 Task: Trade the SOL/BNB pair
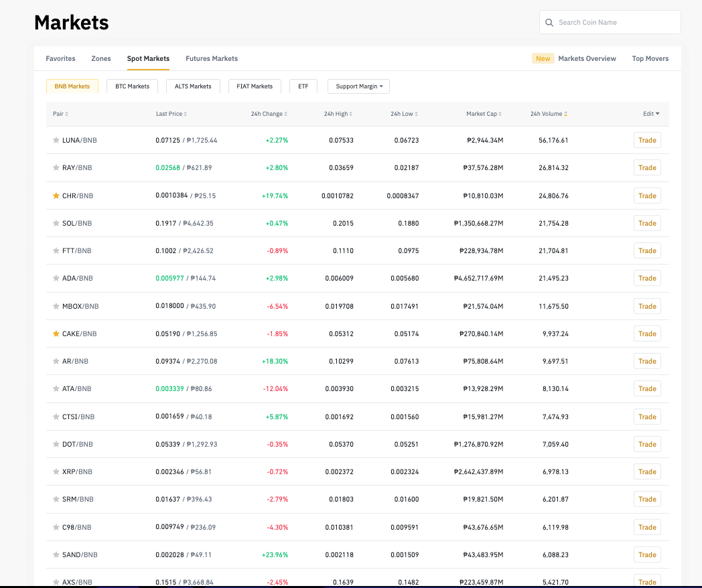point(647,223)
